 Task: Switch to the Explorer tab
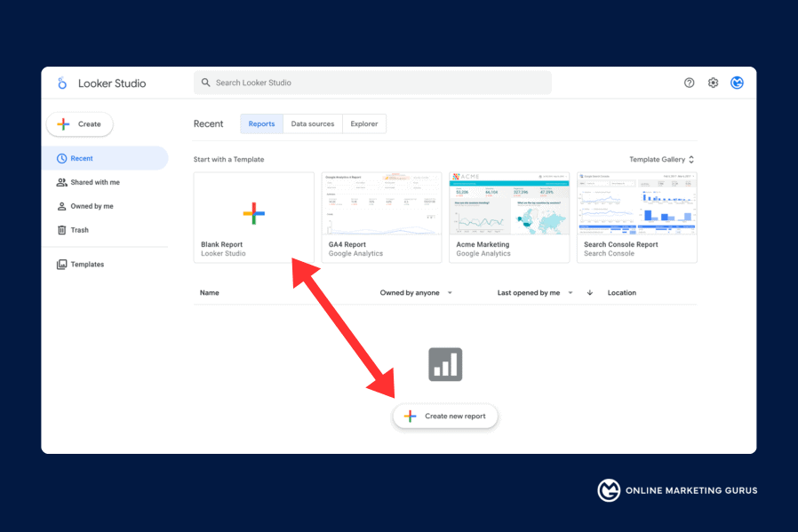pyautogui.click(x=364, y=123)
